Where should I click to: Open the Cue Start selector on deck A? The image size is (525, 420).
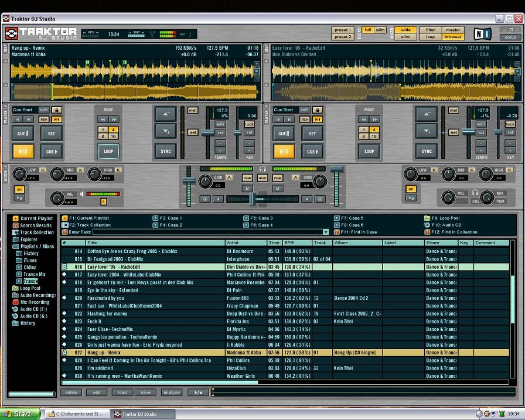pyautogui.click(x=26, y=110)
